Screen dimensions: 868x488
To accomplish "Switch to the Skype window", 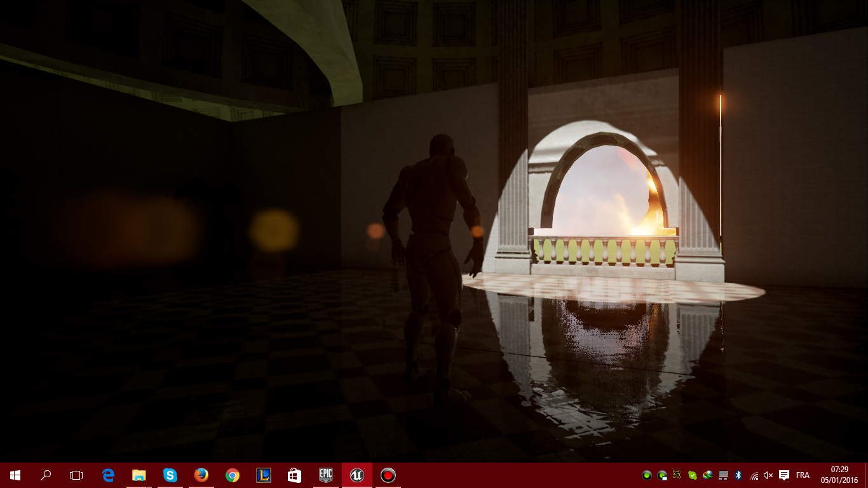I will pyautogui.click(x=170, y=475).
